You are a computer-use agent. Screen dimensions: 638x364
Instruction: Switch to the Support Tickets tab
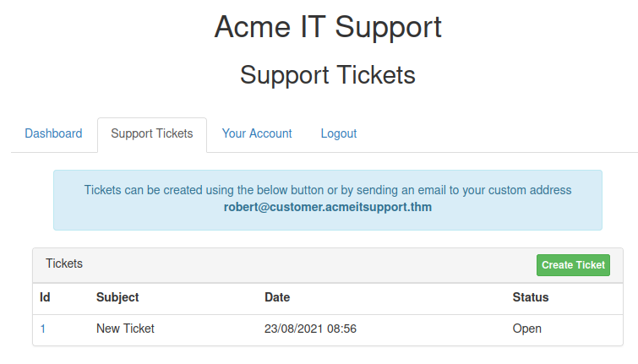152,133
